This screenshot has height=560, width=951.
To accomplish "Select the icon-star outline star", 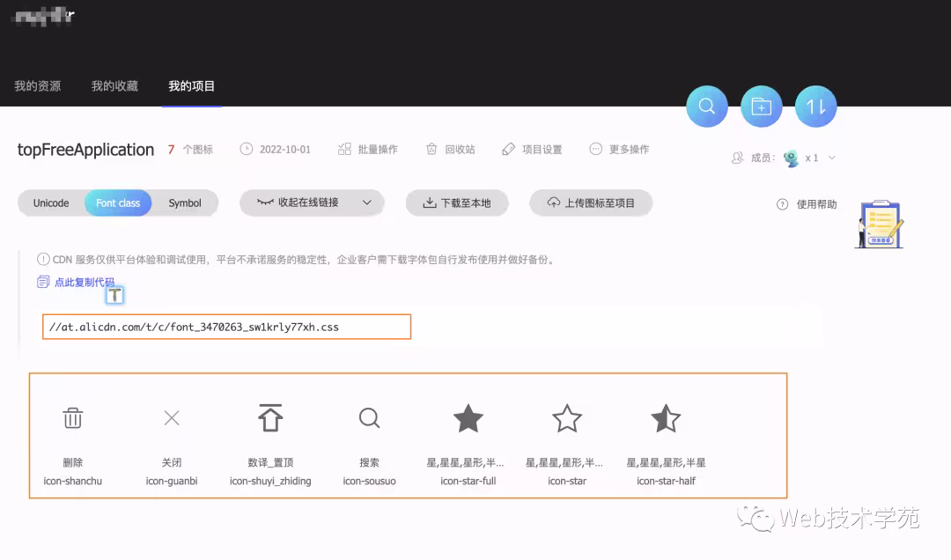I will tap(567, 418).
